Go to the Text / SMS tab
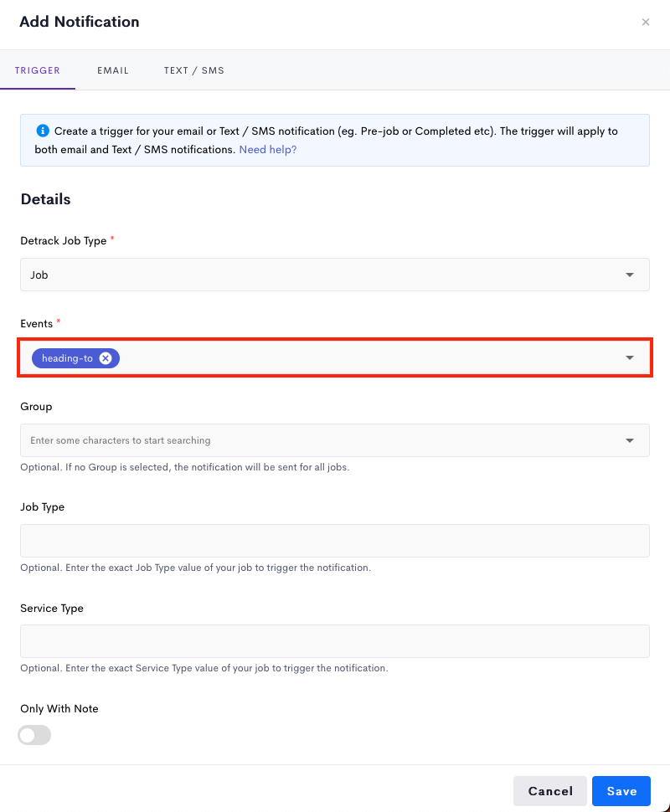The height and width of the screenshot is (812, 670). coord(194,70)
